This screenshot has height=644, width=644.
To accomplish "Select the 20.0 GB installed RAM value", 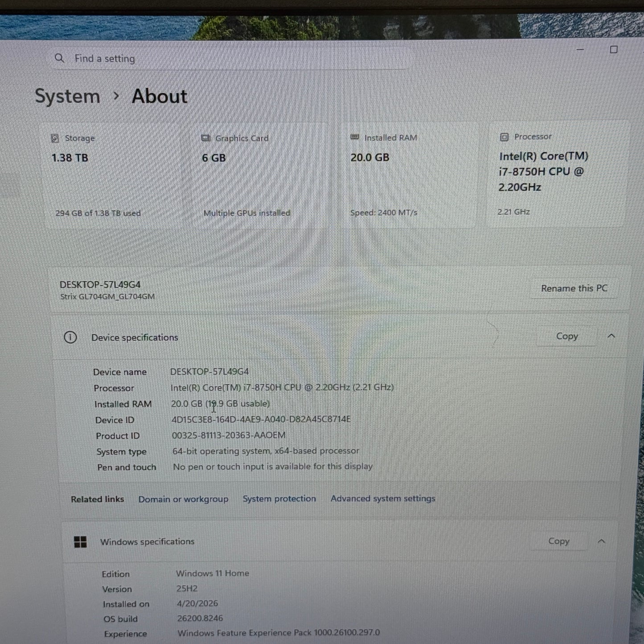I will [369, 157].
